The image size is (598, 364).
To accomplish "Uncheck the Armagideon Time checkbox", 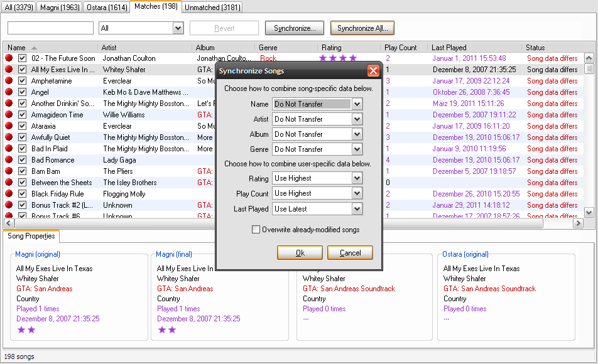I will pos(22,115).
